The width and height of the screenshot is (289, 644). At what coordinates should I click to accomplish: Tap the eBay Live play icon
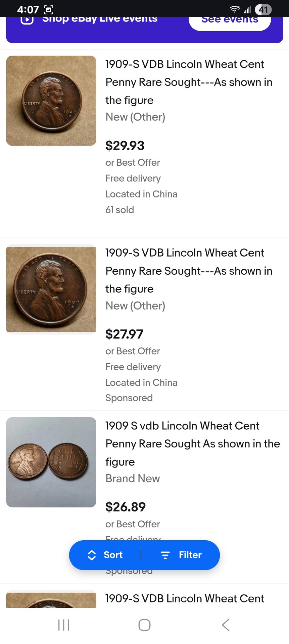[27, 20]
